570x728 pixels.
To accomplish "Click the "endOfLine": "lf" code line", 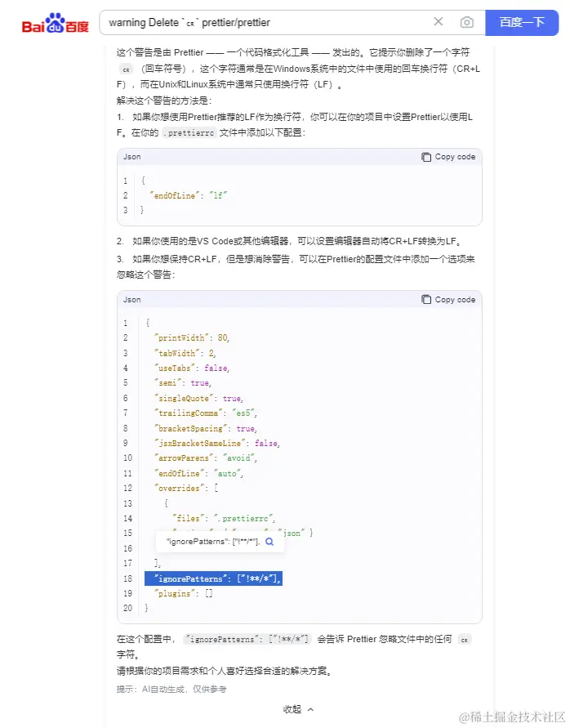I will point(189,195).
